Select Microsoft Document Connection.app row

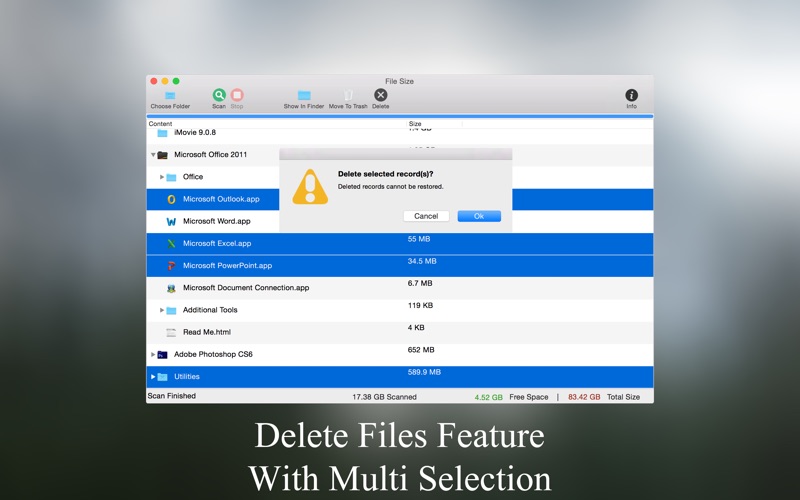click(x=399, y=288)
